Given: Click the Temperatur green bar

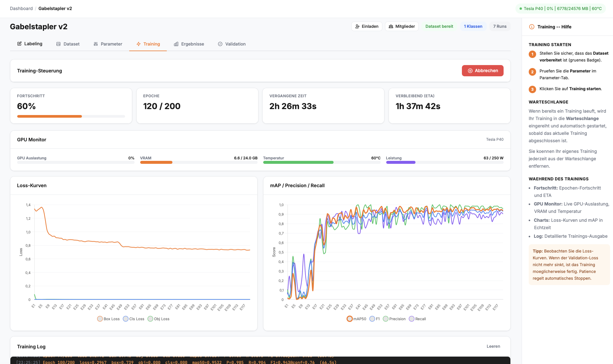Looking at the screenshot, I should 298,162.
